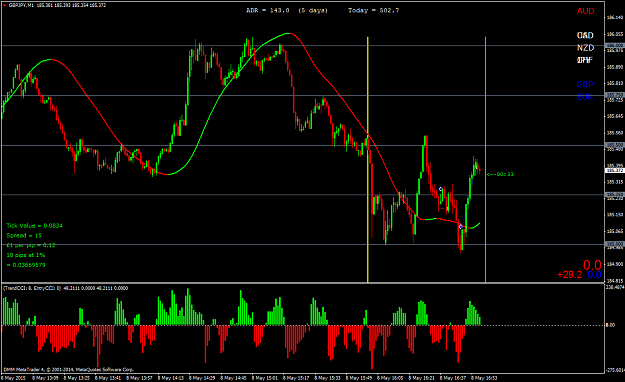625x382 pixels.
Task: Click the 8 May 16:21 time label
Action: [x=421, y=378]
